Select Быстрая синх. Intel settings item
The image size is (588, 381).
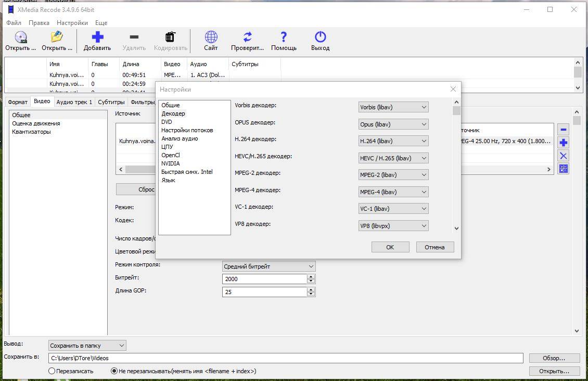(x=187, y=172)
